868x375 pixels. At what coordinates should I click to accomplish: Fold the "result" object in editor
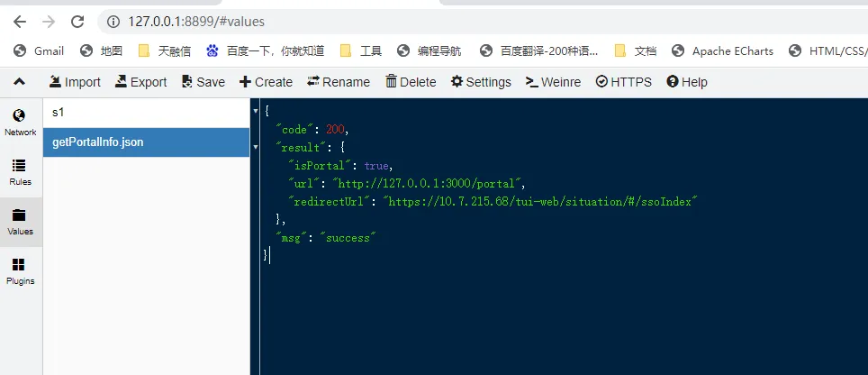257,147
